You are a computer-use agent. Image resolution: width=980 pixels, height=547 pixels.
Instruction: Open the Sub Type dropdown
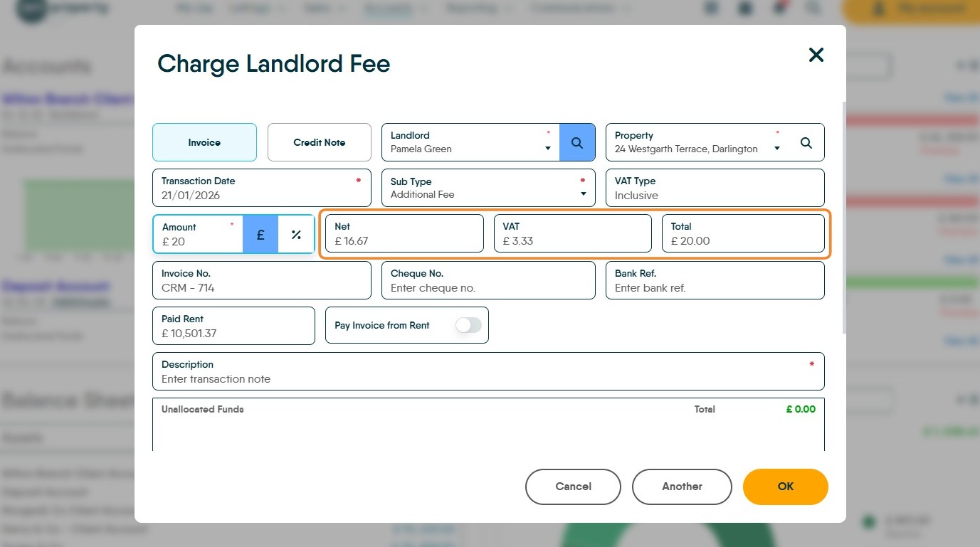(488, 188)
